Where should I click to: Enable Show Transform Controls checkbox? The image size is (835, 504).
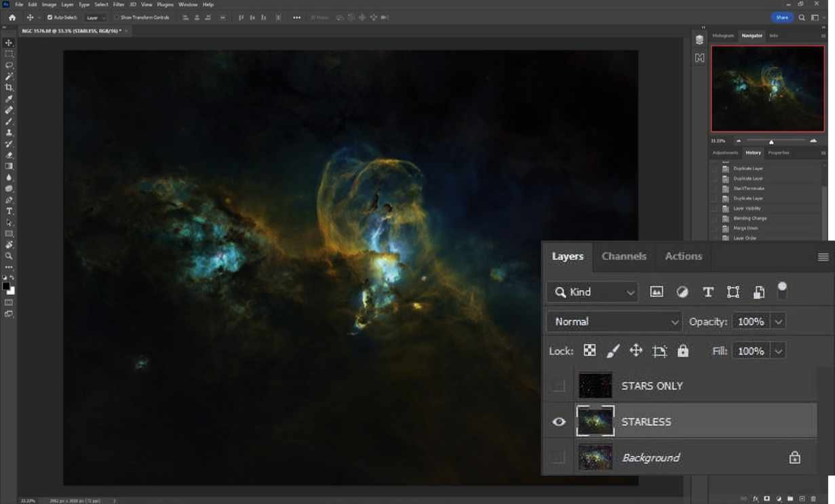point(116,18)
